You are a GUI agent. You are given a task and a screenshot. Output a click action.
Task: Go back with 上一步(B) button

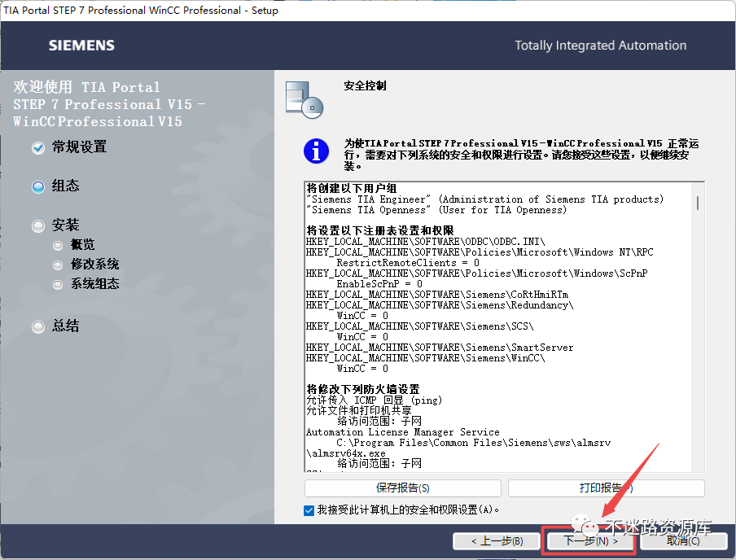pos(497,540)
